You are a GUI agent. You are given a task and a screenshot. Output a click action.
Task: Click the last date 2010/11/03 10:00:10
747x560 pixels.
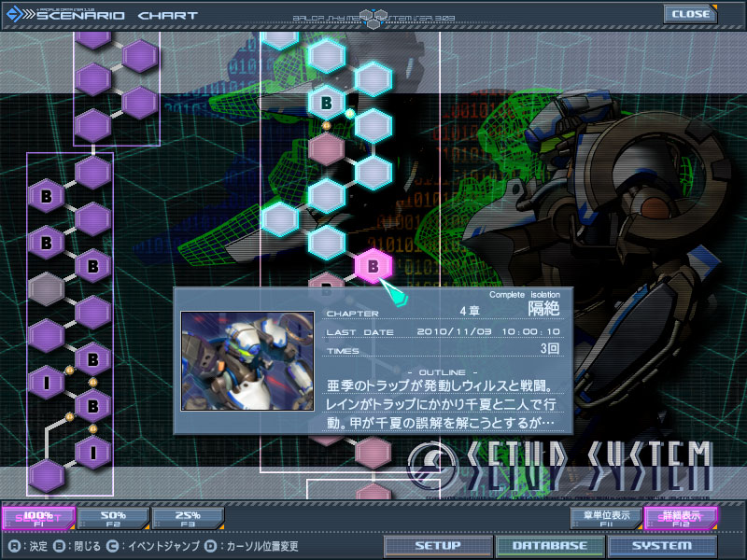coord(488,331)
